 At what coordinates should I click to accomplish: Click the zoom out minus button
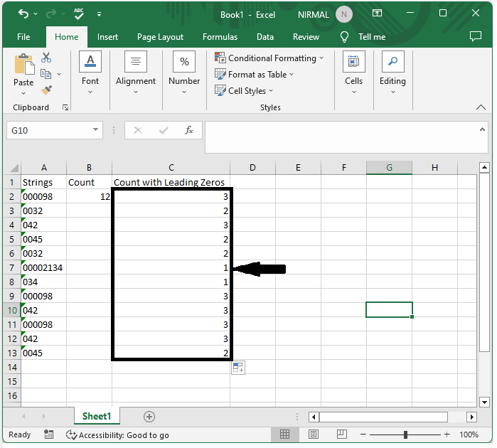pos(363,434)
